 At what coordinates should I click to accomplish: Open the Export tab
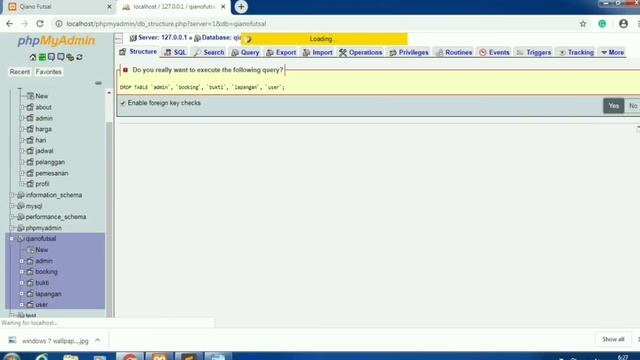pyautogui.click(x=281, y=52)
